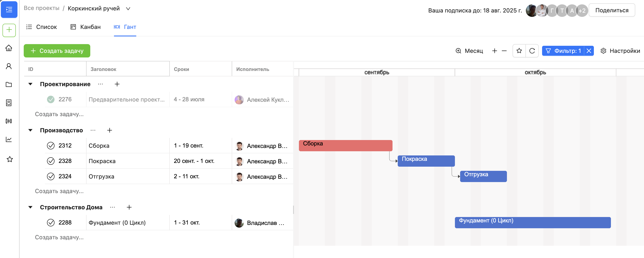Click the dates 20 сент. - 1 окт.

pos(194,161)
